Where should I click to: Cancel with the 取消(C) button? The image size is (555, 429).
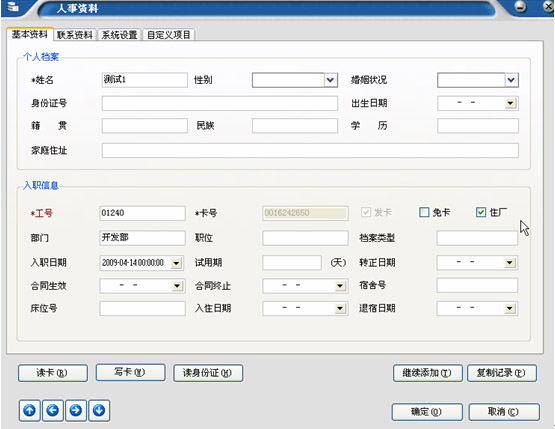[x=504, y=412]
